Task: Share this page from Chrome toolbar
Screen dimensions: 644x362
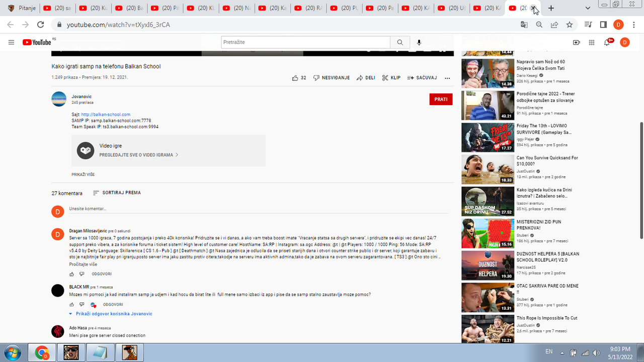Action: coord(554,25)
